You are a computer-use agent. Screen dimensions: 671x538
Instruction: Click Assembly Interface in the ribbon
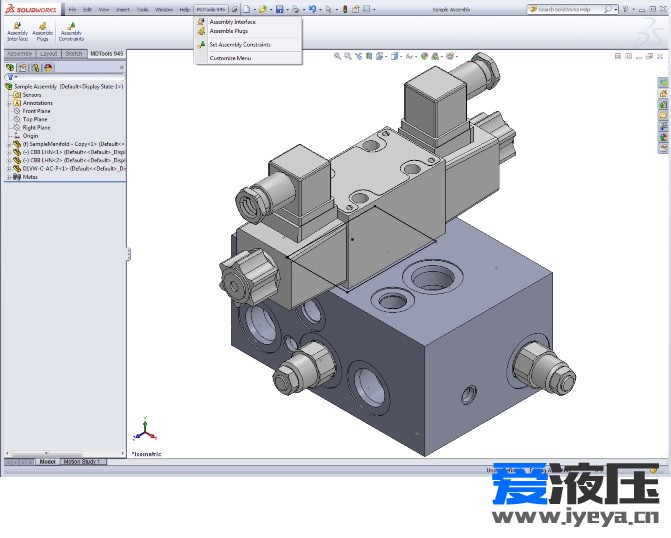[x=17, y=32]
